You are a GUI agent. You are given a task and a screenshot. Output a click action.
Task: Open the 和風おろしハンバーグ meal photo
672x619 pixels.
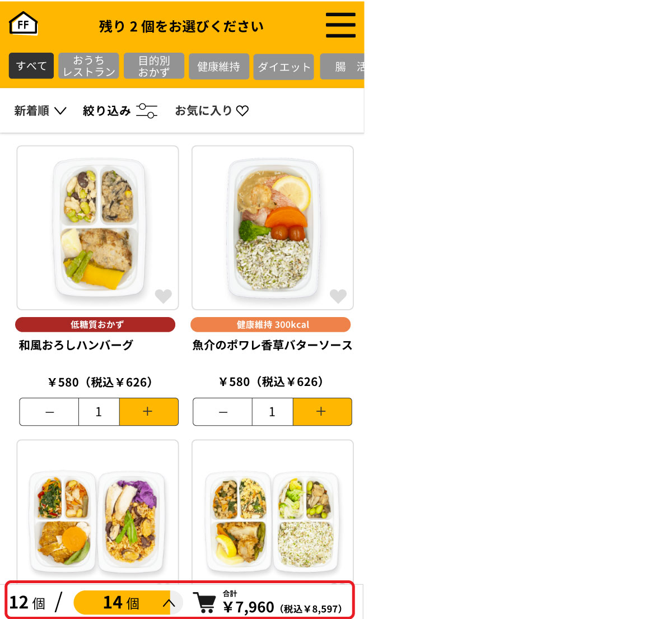[98, 228]
